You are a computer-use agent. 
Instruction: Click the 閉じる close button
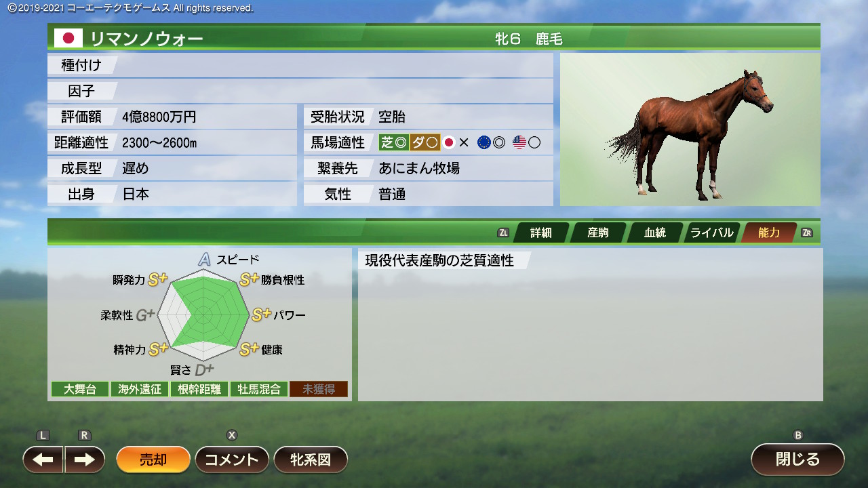[x=797, y=460]
